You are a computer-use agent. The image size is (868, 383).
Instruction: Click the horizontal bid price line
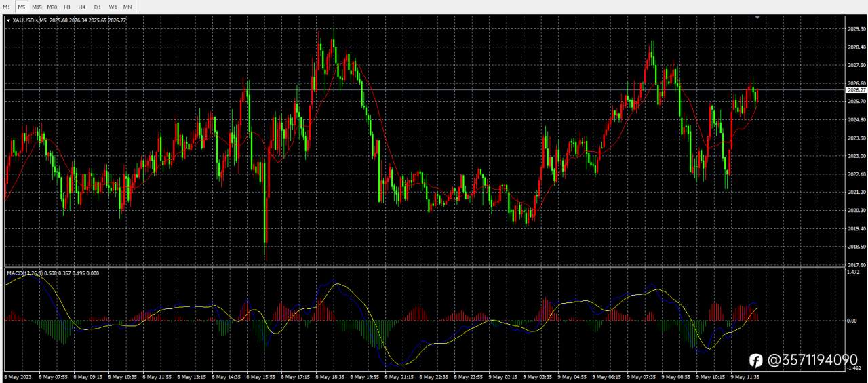pyautogui.click(x=425, y=89)
